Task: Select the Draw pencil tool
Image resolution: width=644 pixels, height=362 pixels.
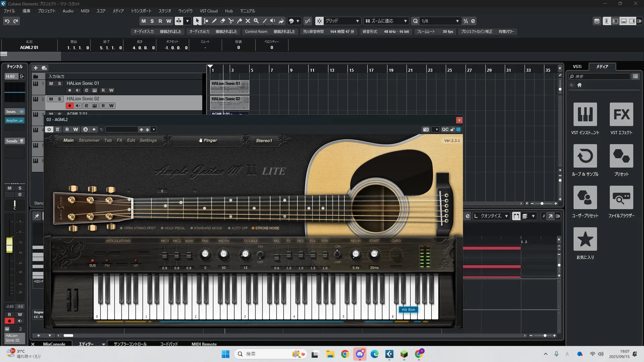Action: point(214,21)
